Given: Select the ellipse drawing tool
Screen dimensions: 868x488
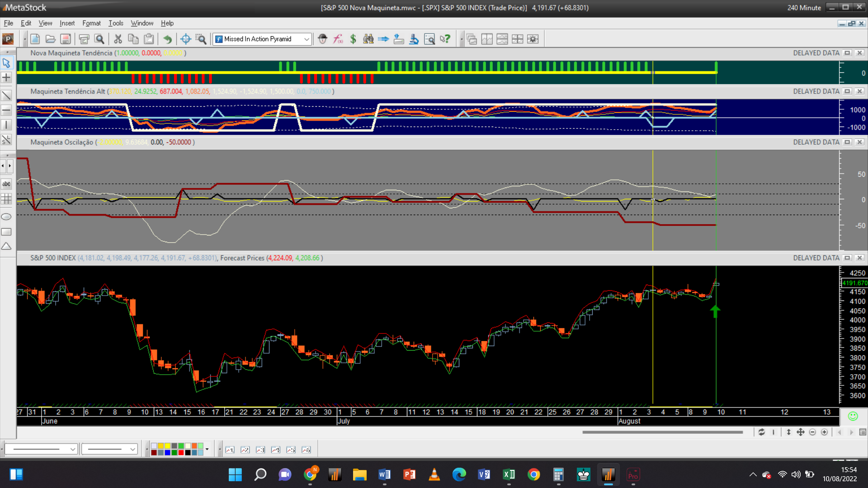Looking at the screenshot, I should click(x=6, y=217).
